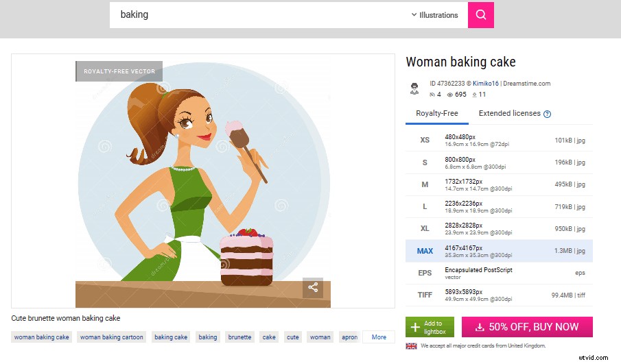Open the Kimiko16 contributor link
This screenshot has width=621, height=364.
point(486,84)
